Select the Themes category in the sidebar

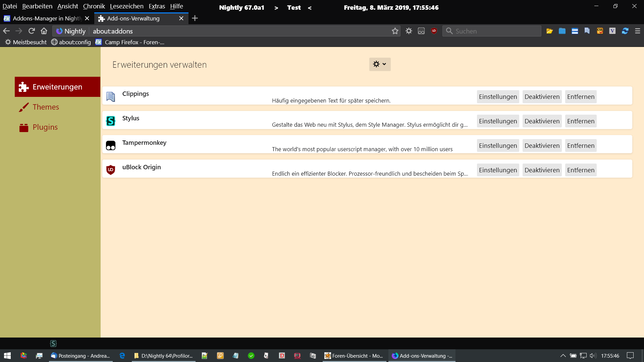(46, 107)
